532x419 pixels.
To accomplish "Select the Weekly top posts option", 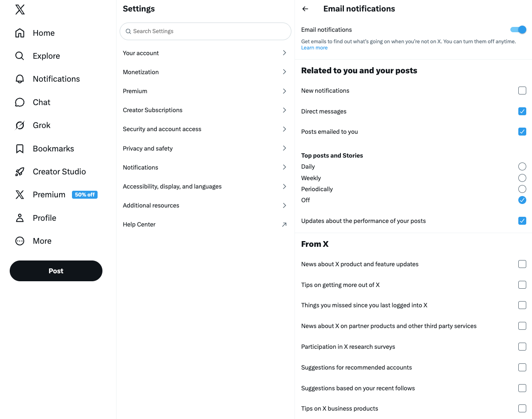I will coord(522,178).
